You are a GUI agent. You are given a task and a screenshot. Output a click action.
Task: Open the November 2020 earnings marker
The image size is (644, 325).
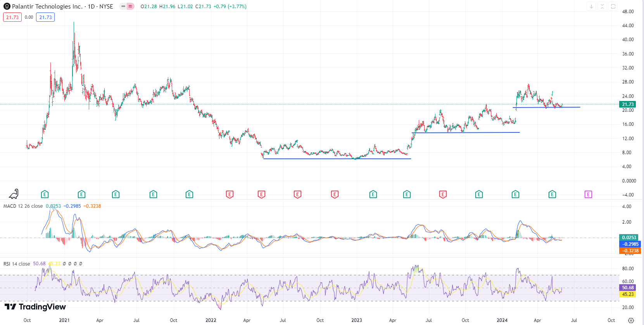click(45, 194)
